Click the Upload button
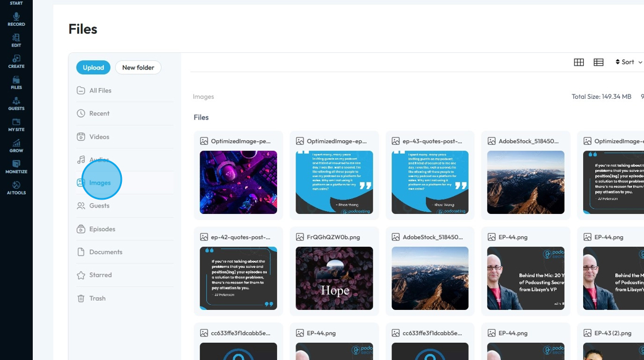This screenshot has height=360, width=644. 93,67
